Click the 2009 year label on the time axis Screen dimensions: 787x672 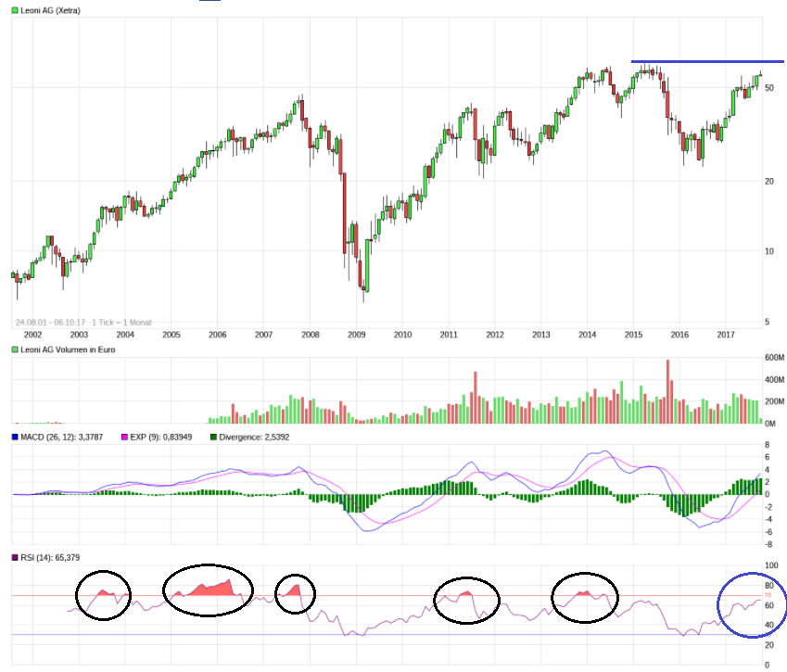click(x=356, y=335)
